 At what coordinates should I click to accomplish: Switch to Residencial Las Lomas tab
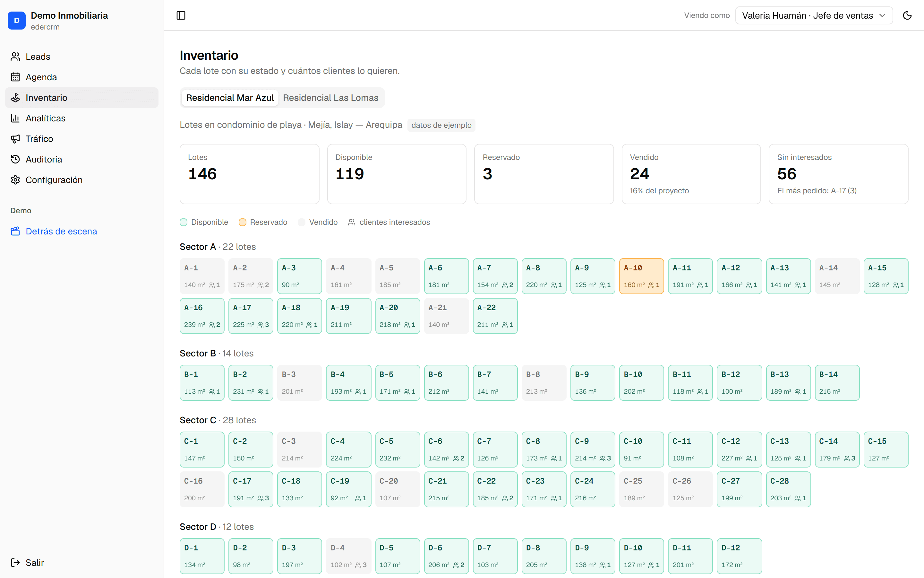[x=331, y=98]
